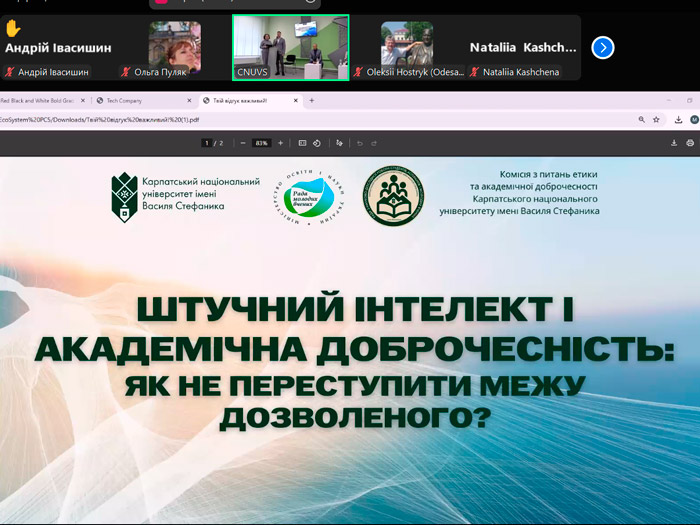Click the 83% zoom level field
700x525 pixels.
pyautogui.click(x=261, y=143)
